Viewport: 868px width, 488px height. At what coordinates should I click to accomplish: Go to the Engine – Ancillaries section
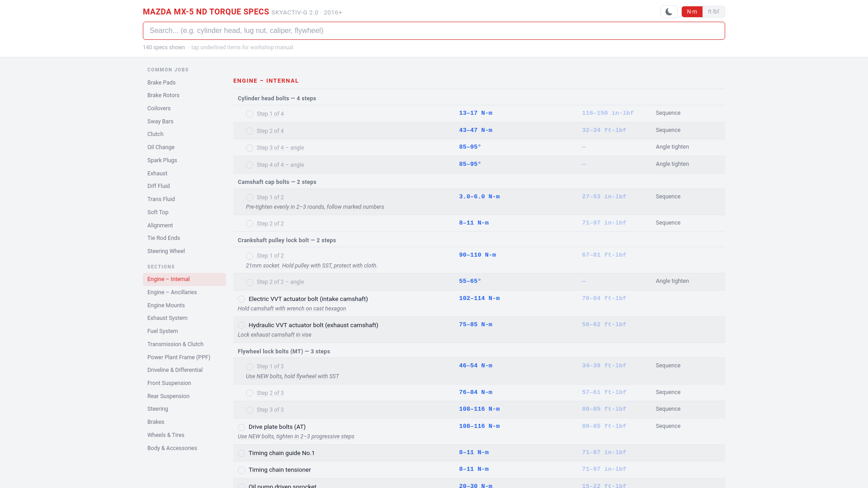pyautogui.click(x=184, y=292)
